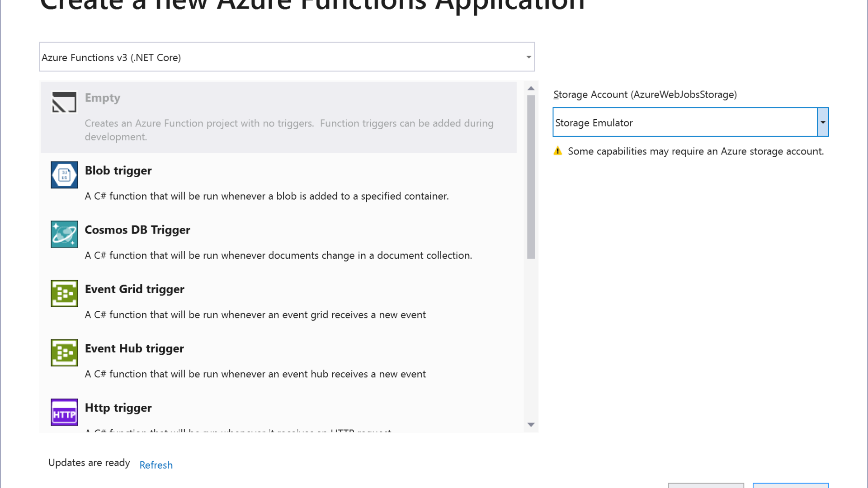This screenshot has height=488, width=868.
Task: Click the scroll down arrow of template list
Action: [x=531, y=425]
